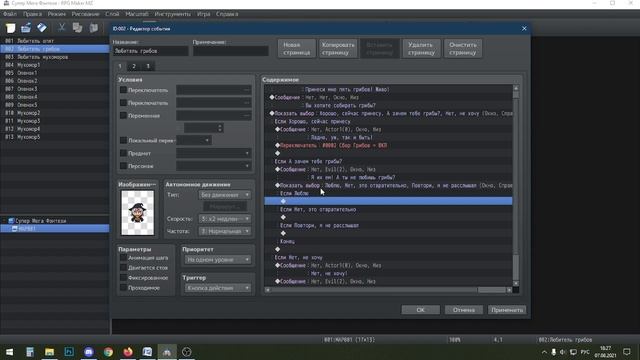Click the Примечание input field
This screenshot has height=360, width=640.
point(231,51)
